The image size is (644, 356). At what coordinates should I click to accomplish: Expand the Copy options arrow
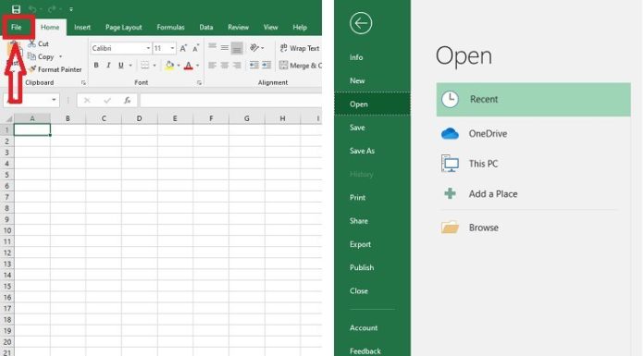coord(60,56)
